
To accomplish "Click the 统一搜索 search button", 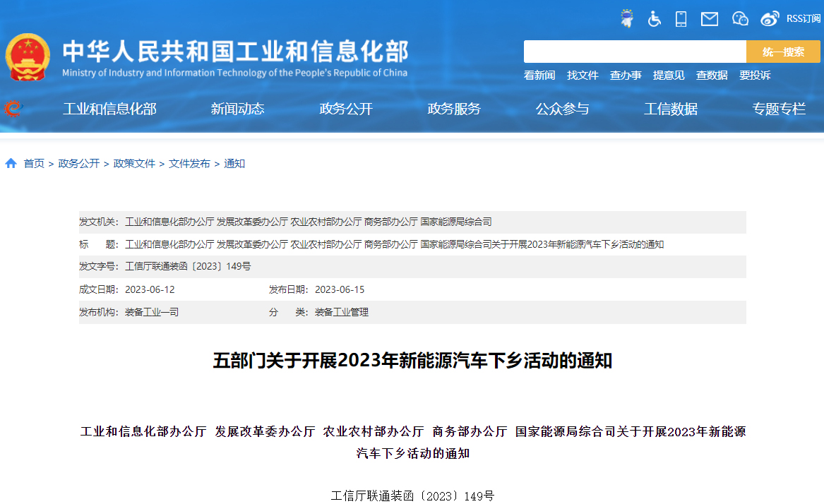I will (x=782, y=51).
